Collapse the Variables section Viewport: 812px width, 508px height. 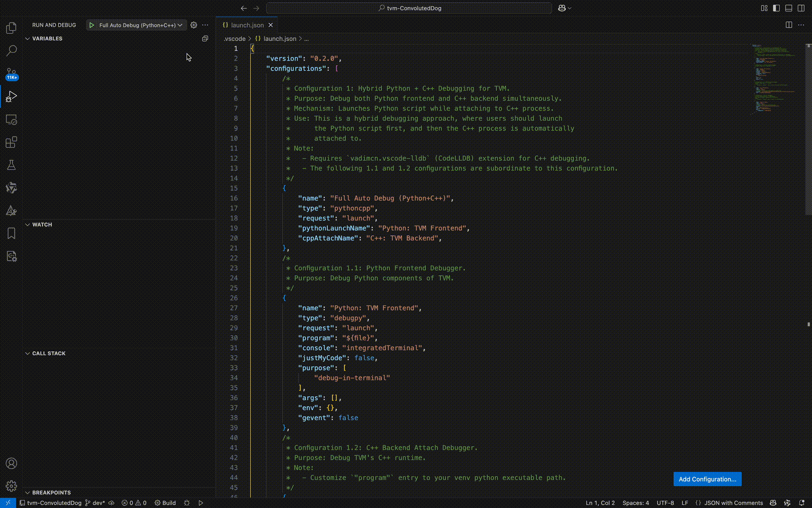[x=28, y=38]
